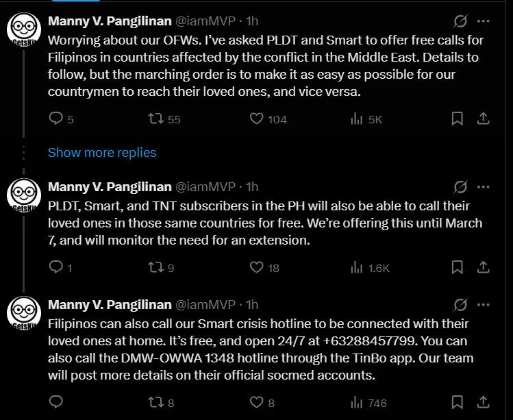
Task: Bookmark the first tweet about free calls
Action: tap(457, 119)
